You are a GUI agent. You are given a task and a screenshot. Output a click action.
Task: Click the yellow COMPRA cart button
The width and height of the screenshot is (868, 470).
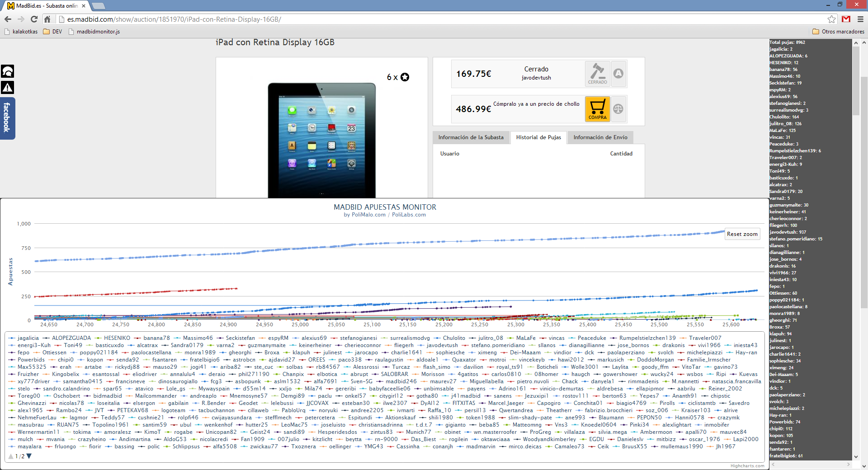(x=598, y=109)
